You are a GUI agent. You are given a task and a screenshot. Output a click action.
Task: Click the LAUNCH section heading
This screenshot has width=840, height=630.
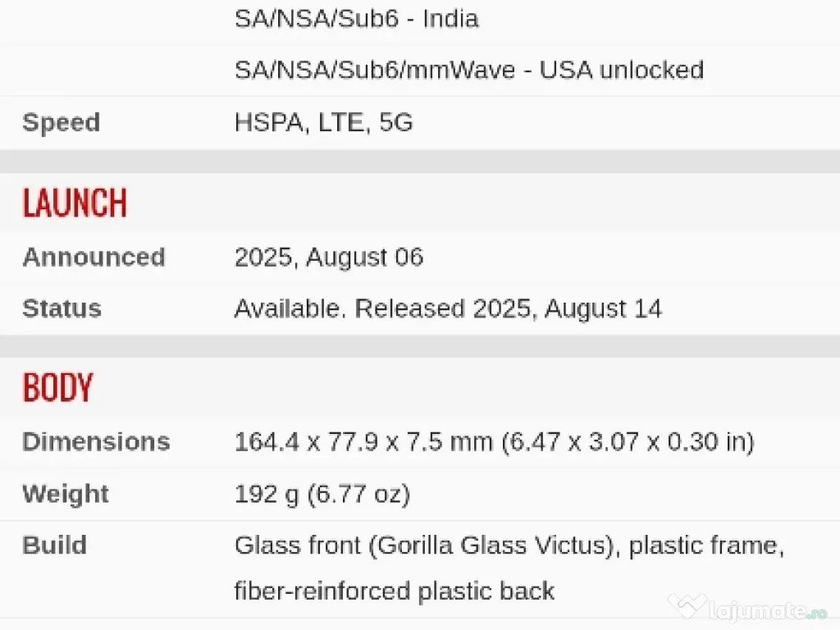click(75, 203)
